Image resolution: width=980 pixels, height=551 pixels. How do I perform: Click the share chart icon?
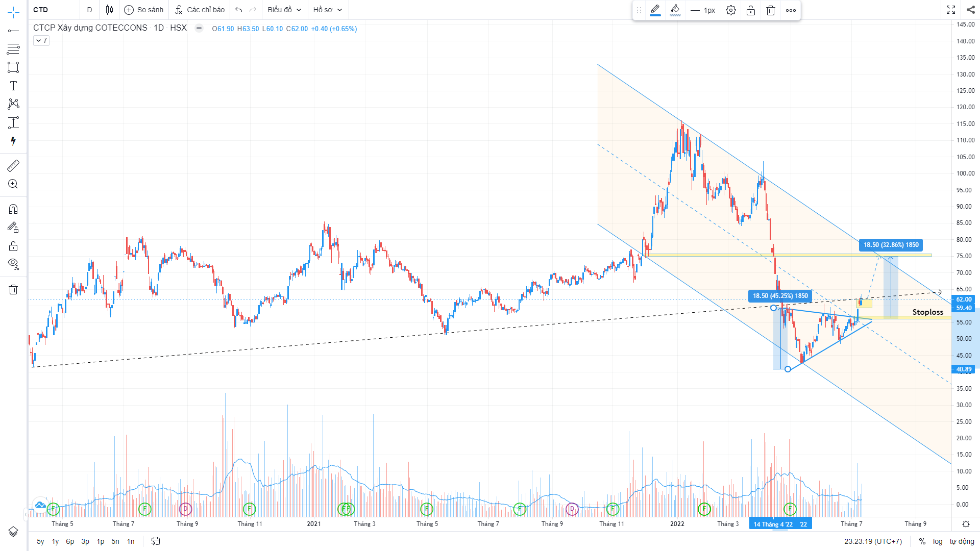coord(970,10)
